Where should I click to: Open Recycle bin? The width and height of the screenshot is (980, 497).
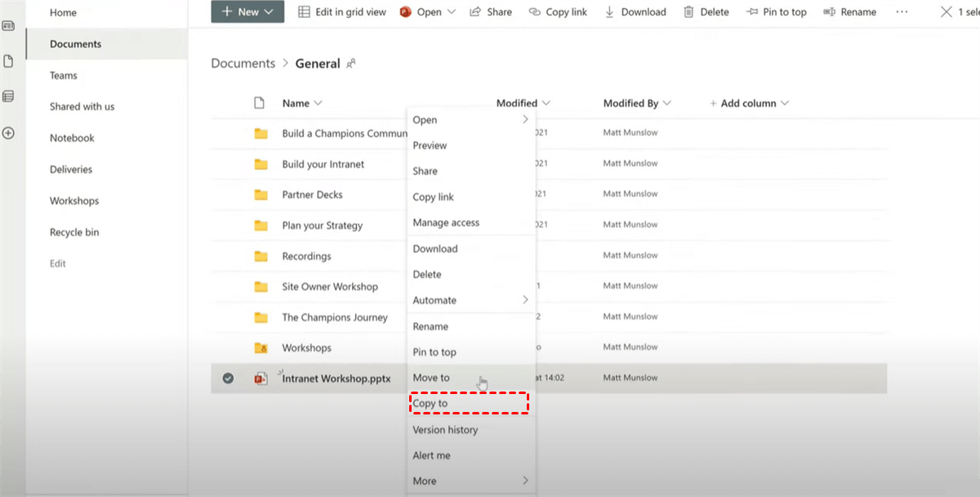point(74,232)
